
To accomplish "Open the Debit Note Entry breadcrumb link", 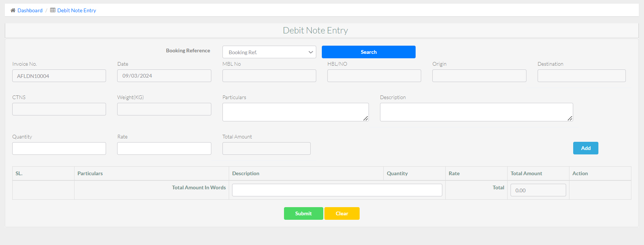I will point(76,10).
